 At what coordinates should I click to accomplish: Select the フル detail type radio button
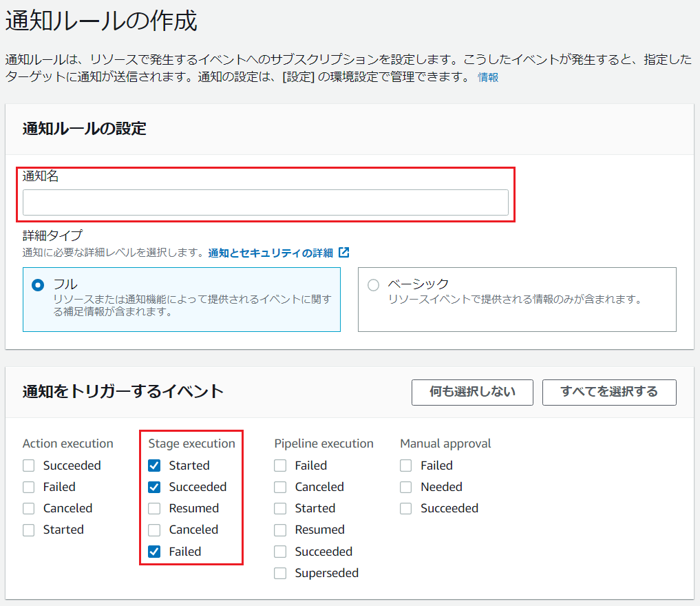(x=38, y=285)
